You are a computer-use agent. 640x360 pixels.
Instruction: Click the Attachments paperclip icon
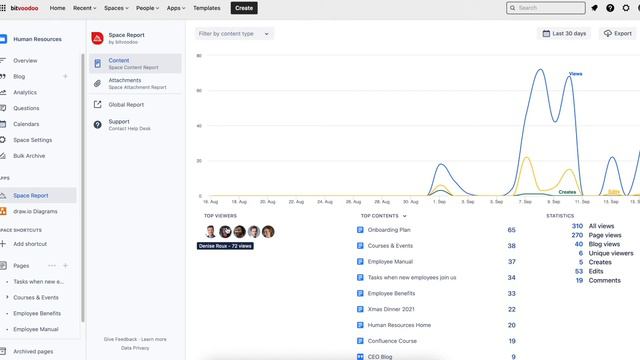[97, 84]
